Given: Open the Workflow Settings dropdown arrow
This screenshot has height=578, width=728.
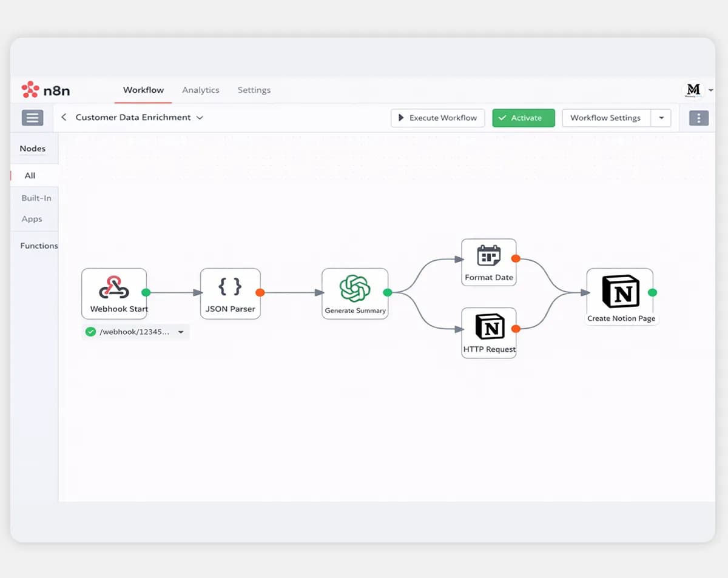Looking at the screenshot, I should 661,118.
